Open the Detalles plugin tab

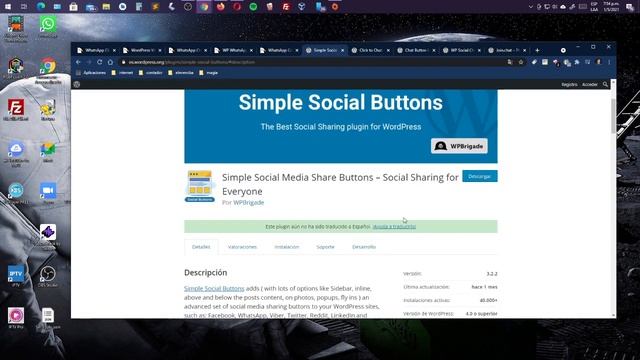point(201,247)
